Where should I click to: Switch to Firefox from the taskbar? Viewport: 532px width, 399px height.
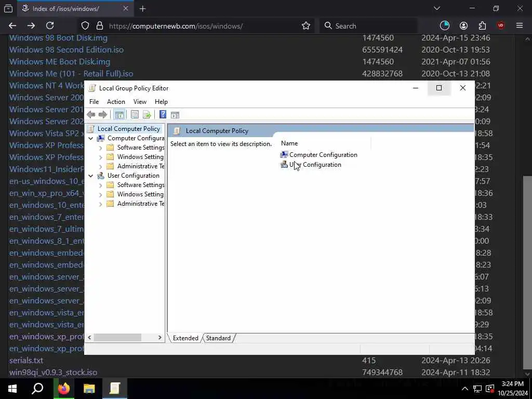63,388
